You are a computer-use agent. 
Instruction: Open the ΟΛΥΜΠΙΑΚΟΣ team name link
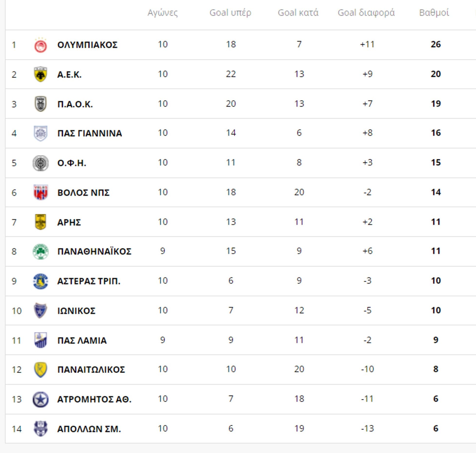click(x=87, y=45)
